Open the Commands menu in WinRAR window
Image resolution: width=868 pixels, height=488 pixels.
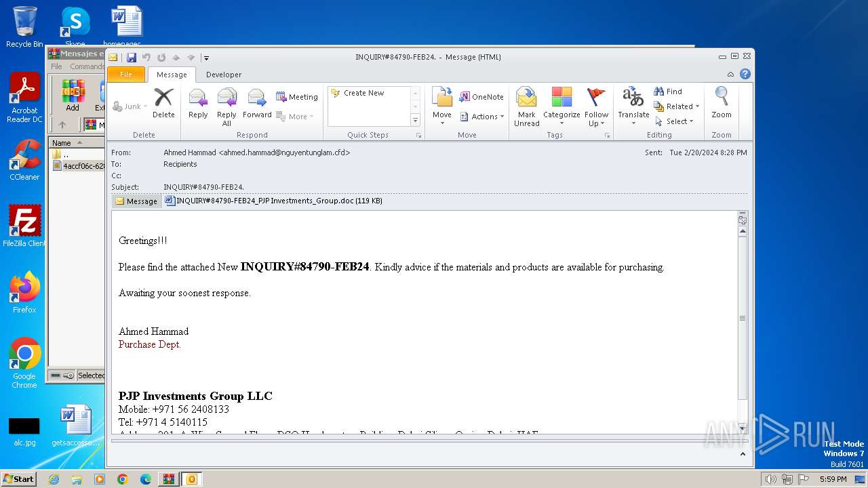click(87, 66)
